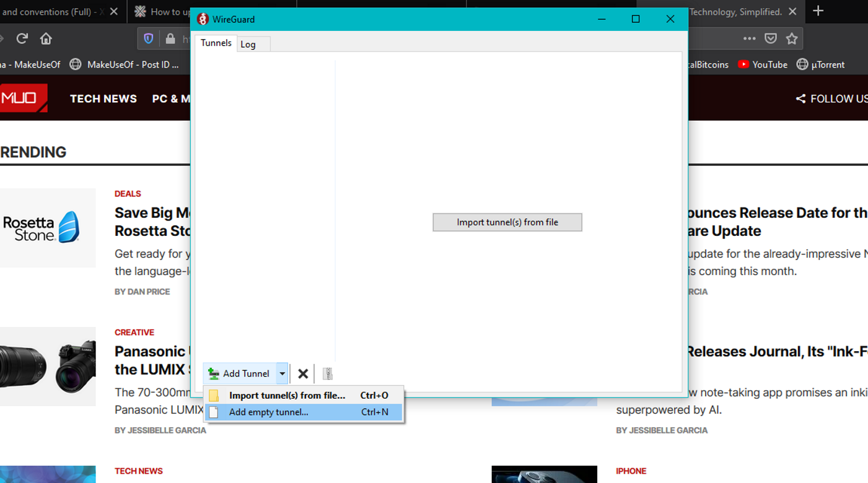
Task: Maximize the WireGuard window
Action: pyautogui.click(x=636, y=19)
